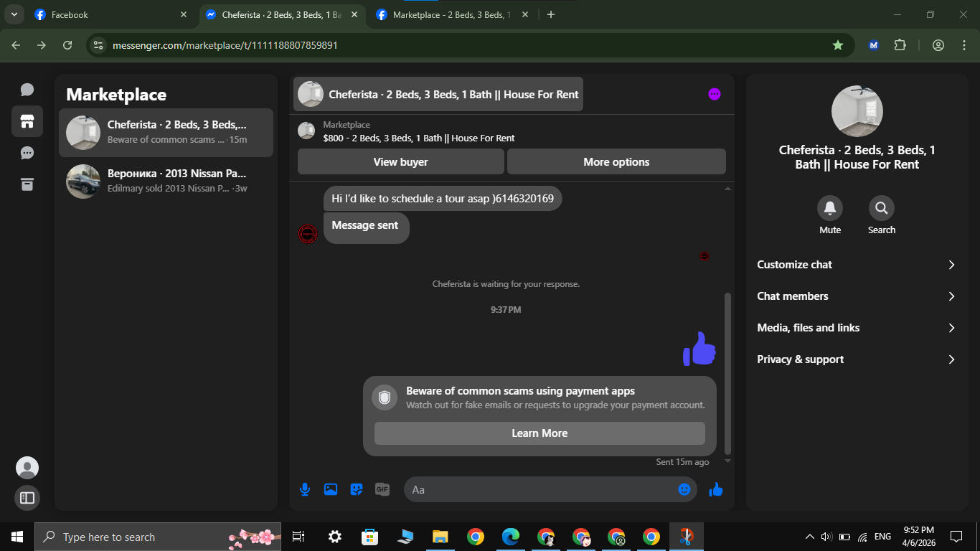Open Chrome Extensions puzzle icon

pos(900,45)
